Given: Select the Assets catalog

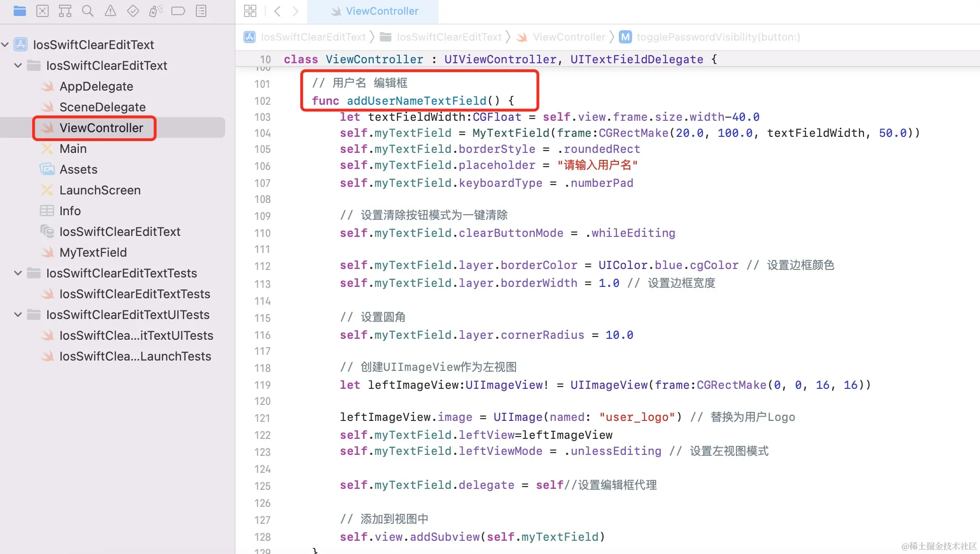Looking at the screenshot, I should [78, 169].
